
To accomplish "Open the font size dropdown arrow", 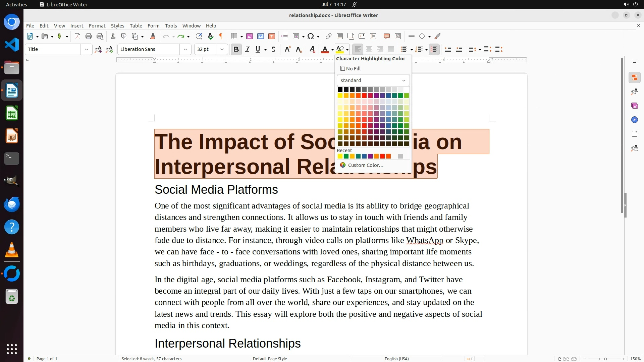I will 222,49.
